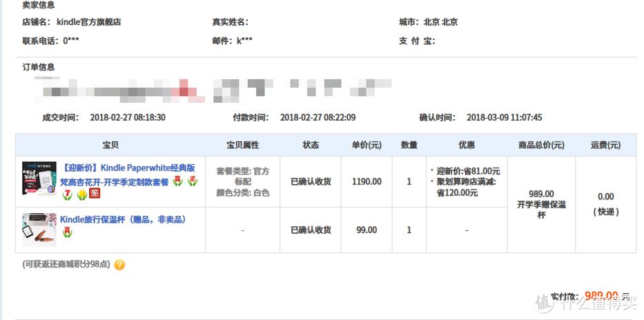Image resolution: width=644 pixels, height=320 pixels.
Task: Click the 套餐类型: 官方标配 attribute text
Action: (243, 177)
